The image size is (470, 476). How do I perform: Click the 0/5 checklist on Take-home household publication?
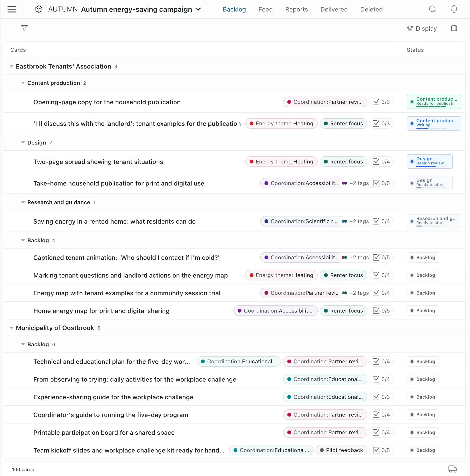381,183
